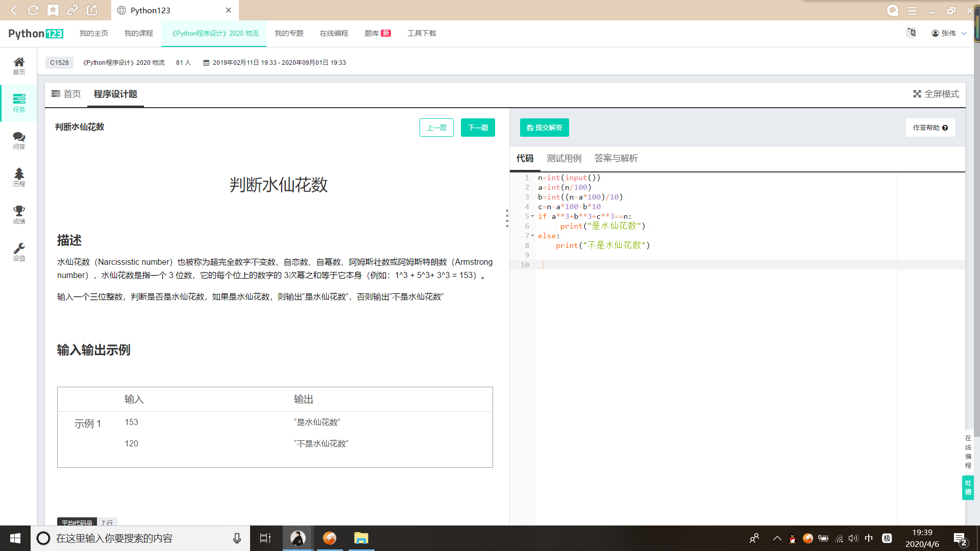The width and height of the screenshot is (980, 551).
Task: Open 题库 in the top navigation
Action: (372, 33)
